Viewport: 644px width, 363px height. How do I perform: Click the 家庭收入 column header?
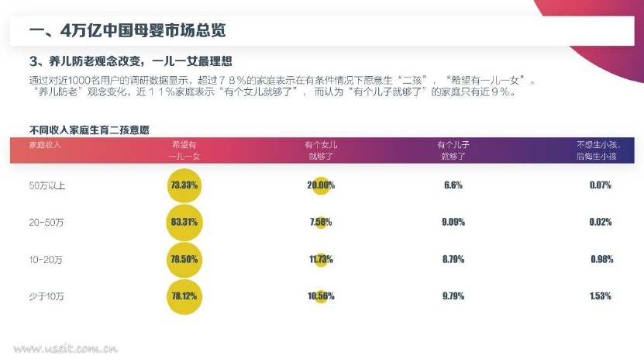(x=45, y=145)
